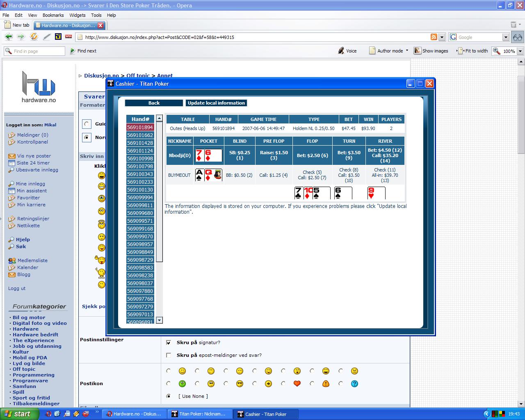Open the address bar history dropdown
Viewport: 525px width, 420px height.
click(x=442, y=37)
